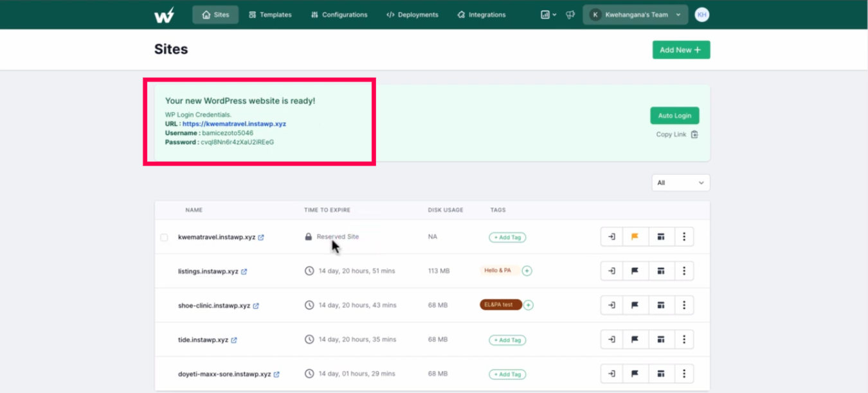Click template layout icon for kwematravel row
868x393 pixels.
pos(660,237)
